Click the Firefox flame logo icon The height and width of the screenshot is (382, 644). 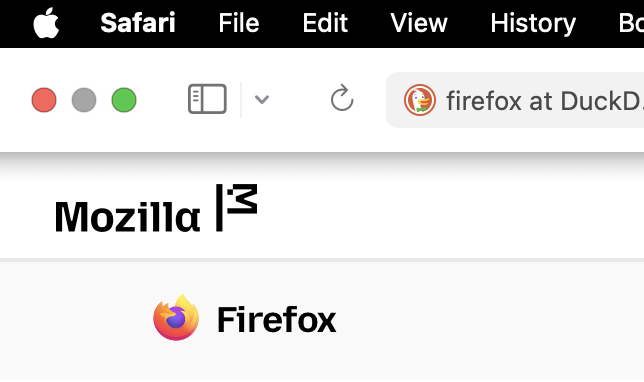point(176,318)
